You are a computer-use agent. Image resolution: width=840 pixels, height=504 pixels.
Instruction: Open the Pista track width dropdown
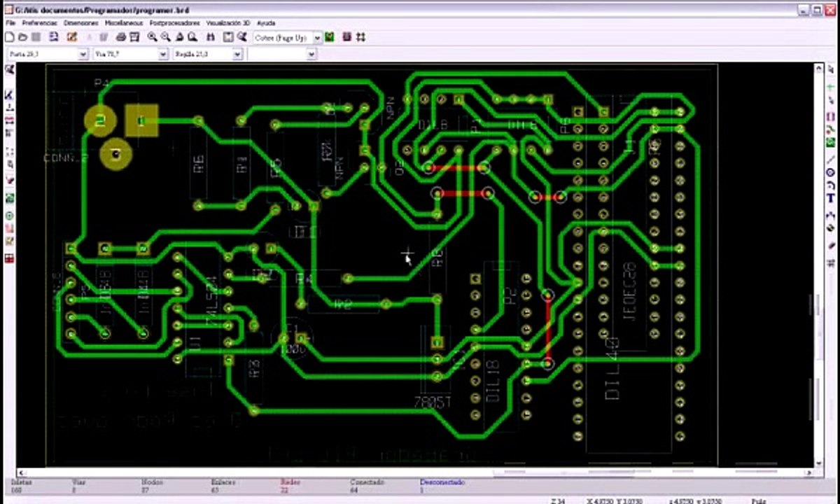click(83, 53)
